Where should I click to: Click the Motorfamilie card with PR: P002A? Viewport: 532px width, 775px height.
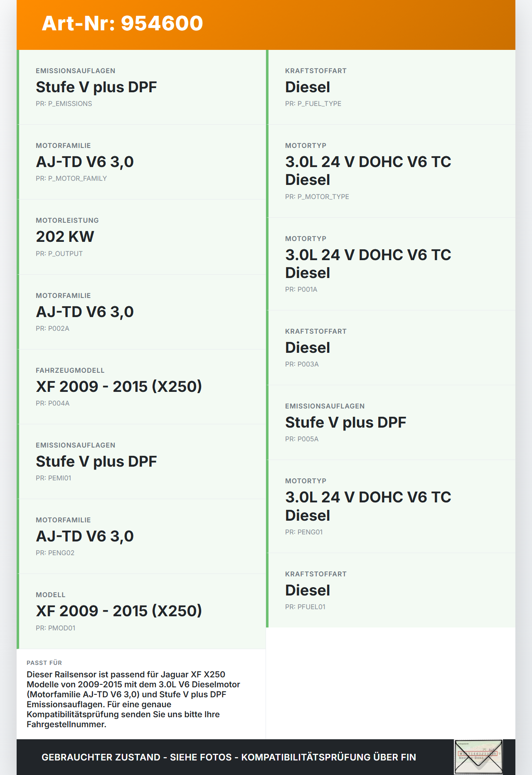(142, 312)
